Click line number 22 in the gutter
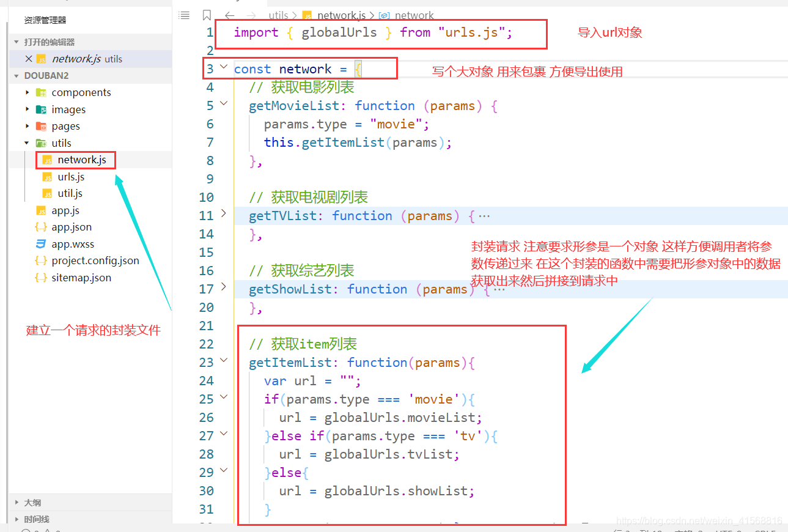 click(x=207, y=344)
